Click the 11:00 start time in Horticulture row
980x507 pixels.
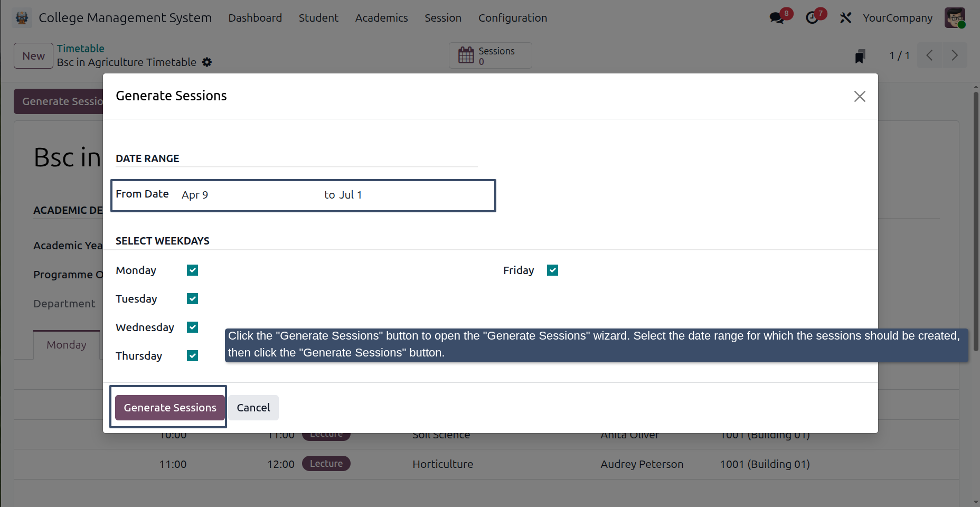pos(173,464)
